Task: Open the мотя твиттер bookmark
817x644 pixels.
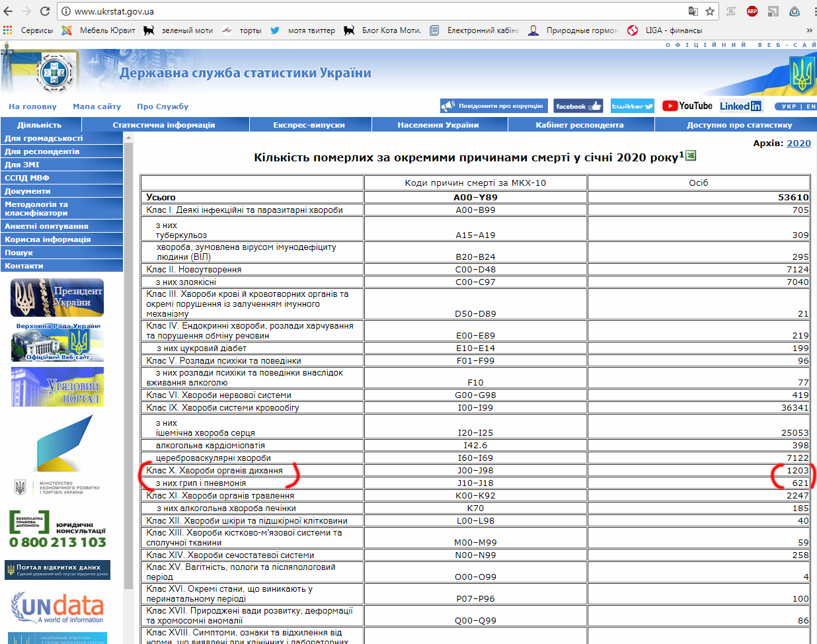Action: coord(302,30)
